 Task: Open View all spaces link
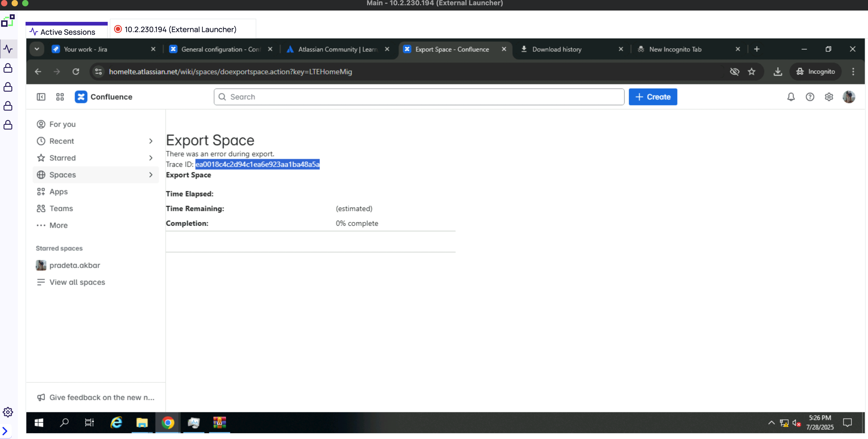[96, 282]
